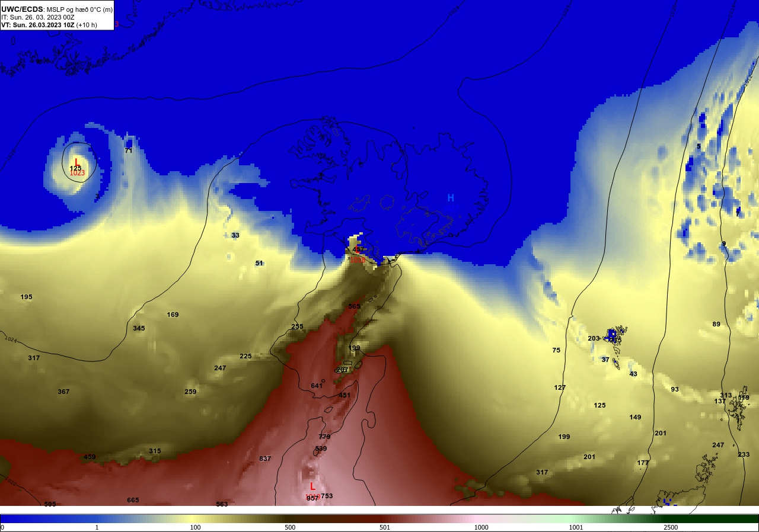
Task: Click the map value 565
Action: (x=354, y=306)
